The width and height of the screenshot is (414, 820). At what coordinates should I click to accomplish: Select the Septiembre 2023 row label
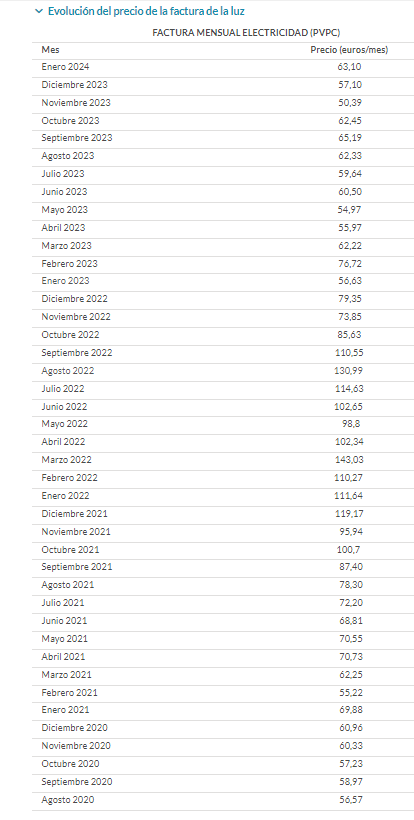click(77, 138)
